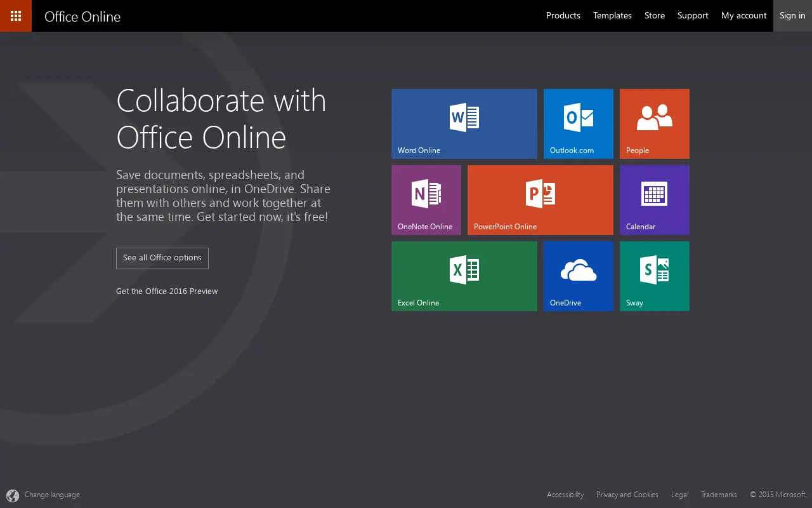Open the Calendar tile
The width and height of the screenshot is (812, 508).
click(x=655, y=200)
